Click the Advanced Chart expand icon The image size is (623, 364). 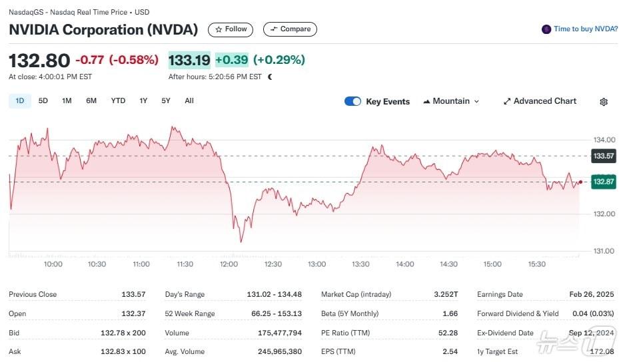click(507, 101)
